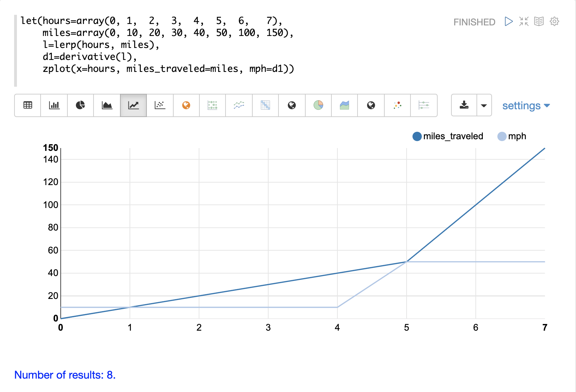Screen dimensions: 576x392
Task: Expand the download format dropdown arrow
Action: 484,105
